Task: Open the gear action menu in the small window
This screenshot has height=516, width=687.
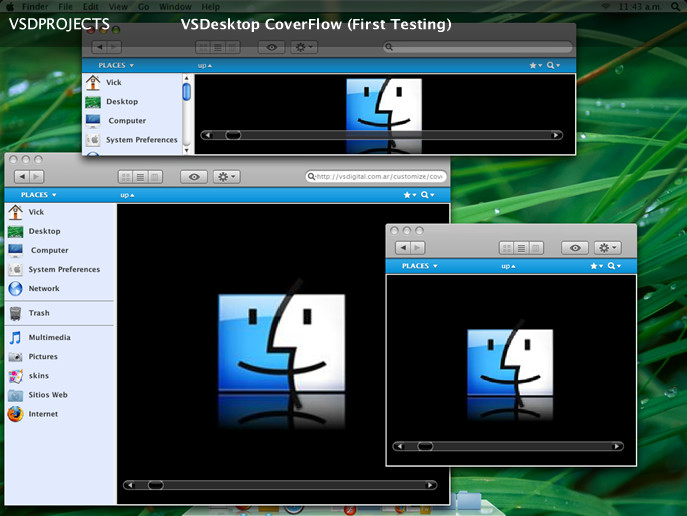Action: [x=608, y=248]
